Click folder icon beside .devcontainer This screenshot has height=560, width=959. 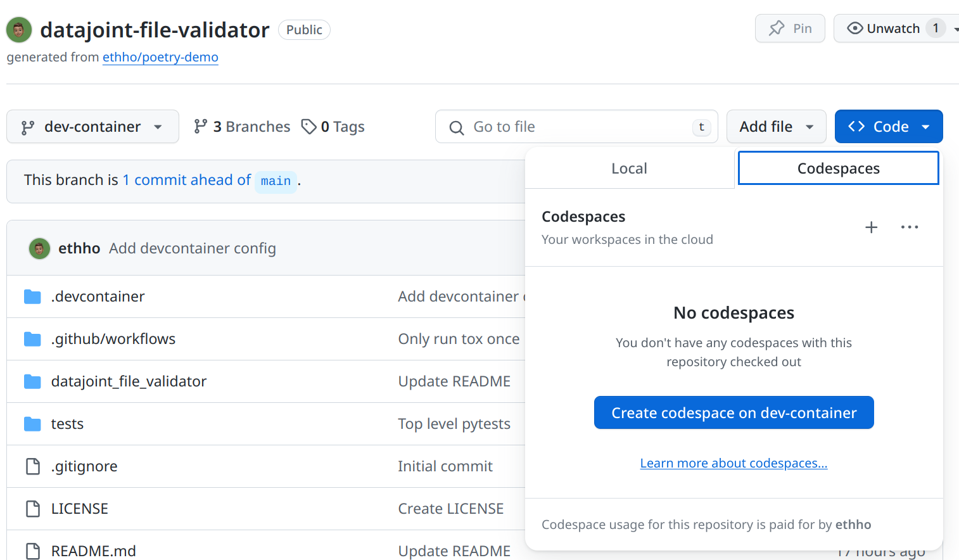point(32,296)
